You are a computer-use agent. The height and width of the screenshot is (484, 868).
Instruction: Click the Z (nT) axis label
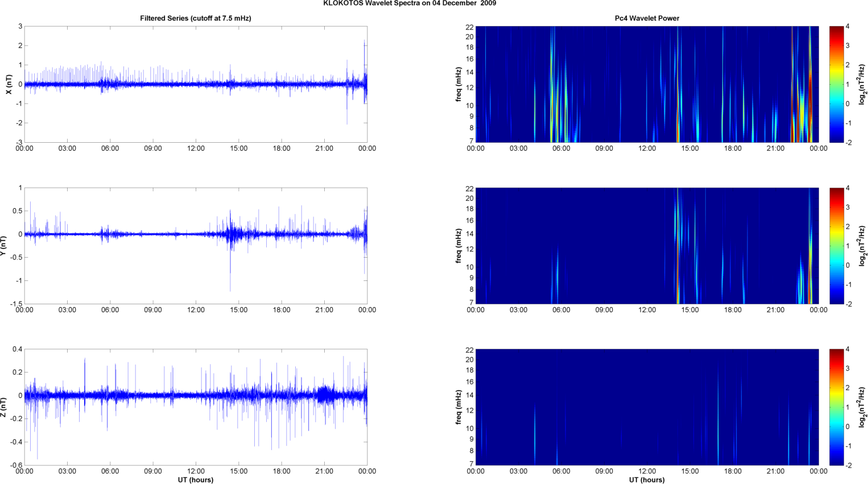tap(3, 407)
